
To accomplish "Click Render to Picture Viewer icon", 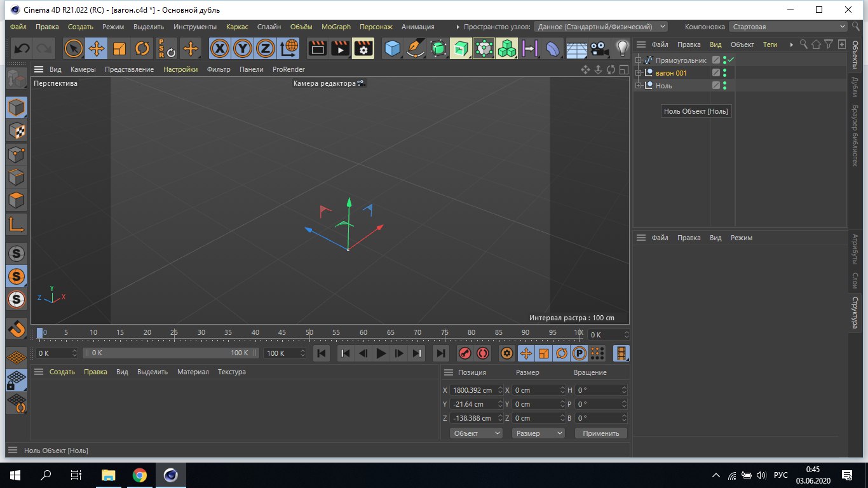I will pyautogui.click(x=341, y=48).
